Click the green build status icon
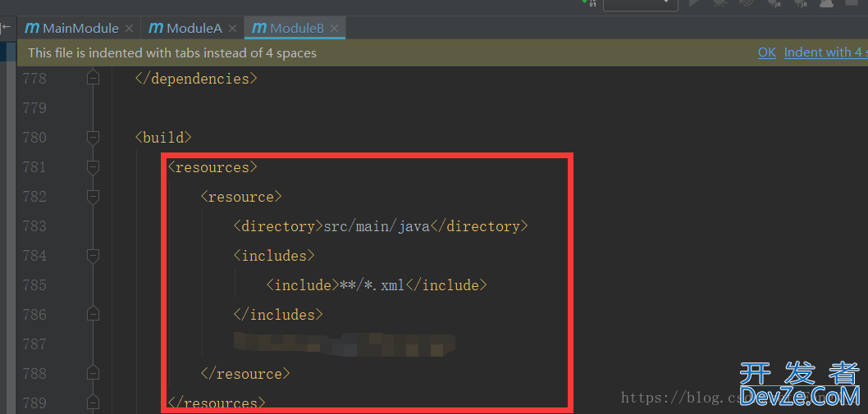 (589, 3)
